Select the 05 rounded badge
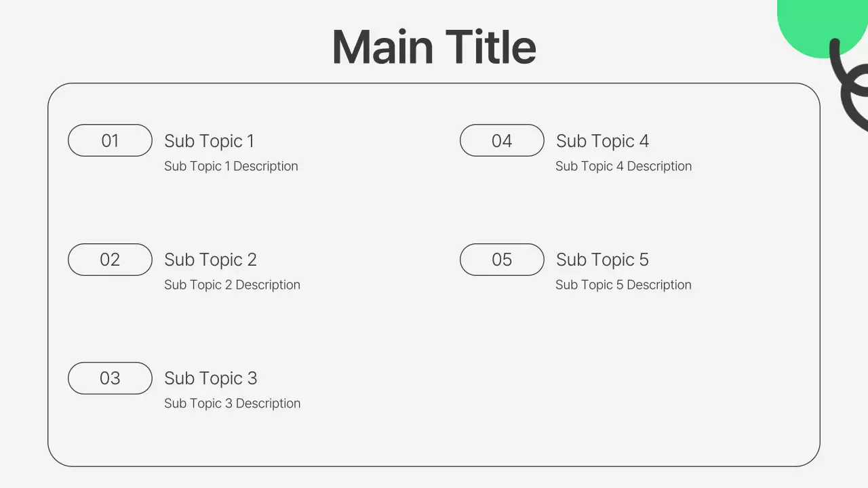868x488 pixels. pos(502,260)
